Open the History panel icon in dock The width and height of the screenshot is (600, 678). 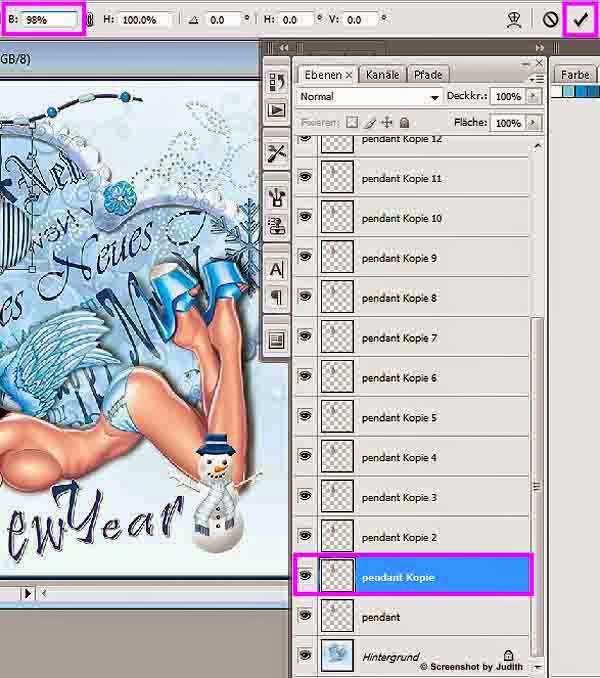click(x=277, y=82)
